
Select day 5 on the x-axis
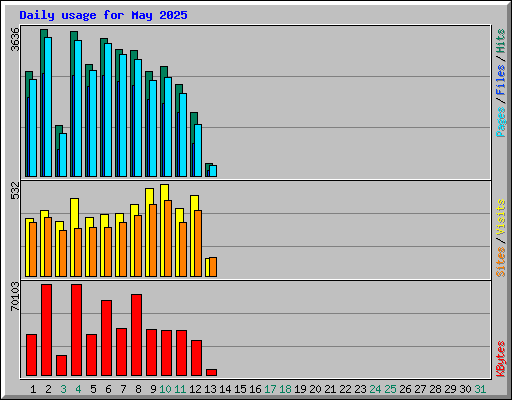pos(93,389)
